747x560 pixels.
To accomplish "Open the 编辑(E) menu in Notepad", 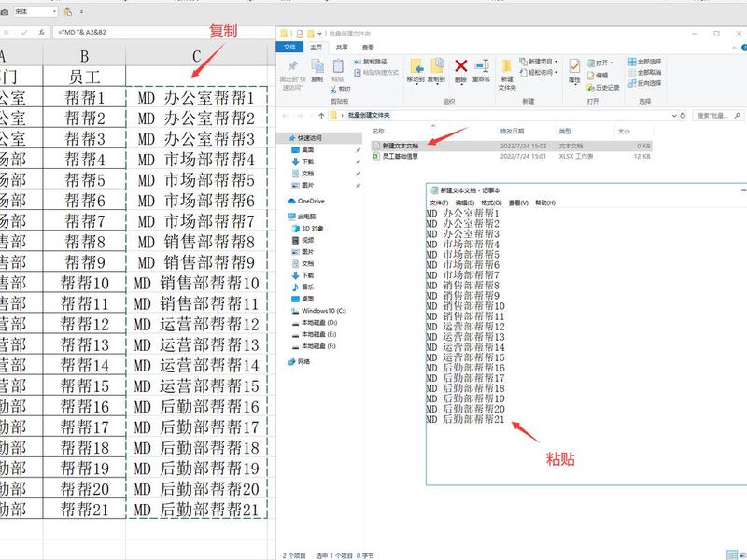I will [x=464, y=203].
